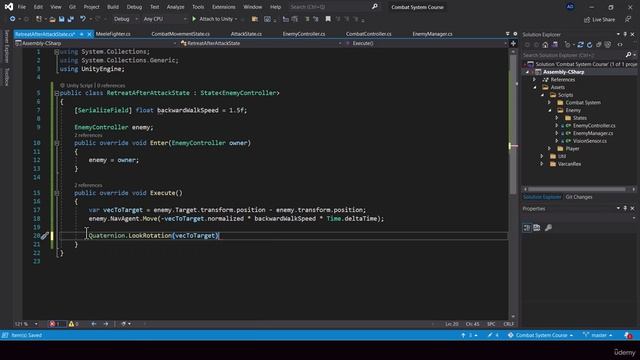Click the navigate forward arrow below editor
640x360 pixels.
pyautogui.click(x=106, y=324)
